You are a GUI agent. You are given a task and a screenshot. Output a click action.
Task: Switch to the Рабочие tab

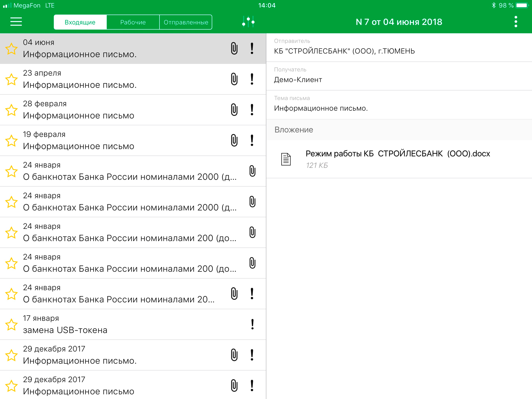coord(133,22)
